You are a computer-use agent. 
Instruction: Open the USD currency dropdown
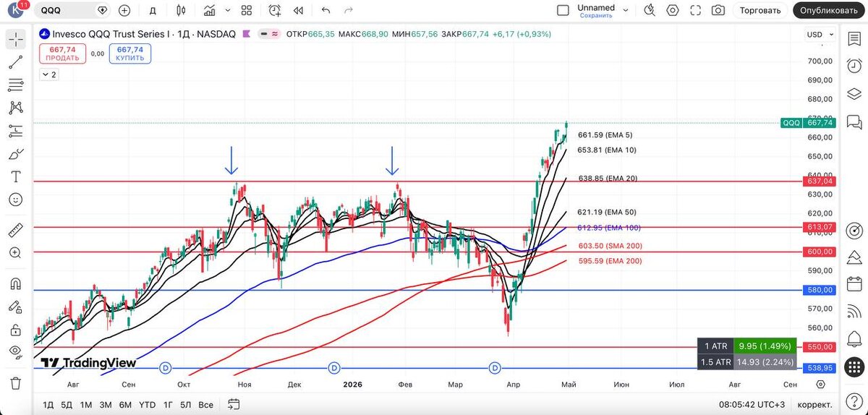tap(819, 35)
